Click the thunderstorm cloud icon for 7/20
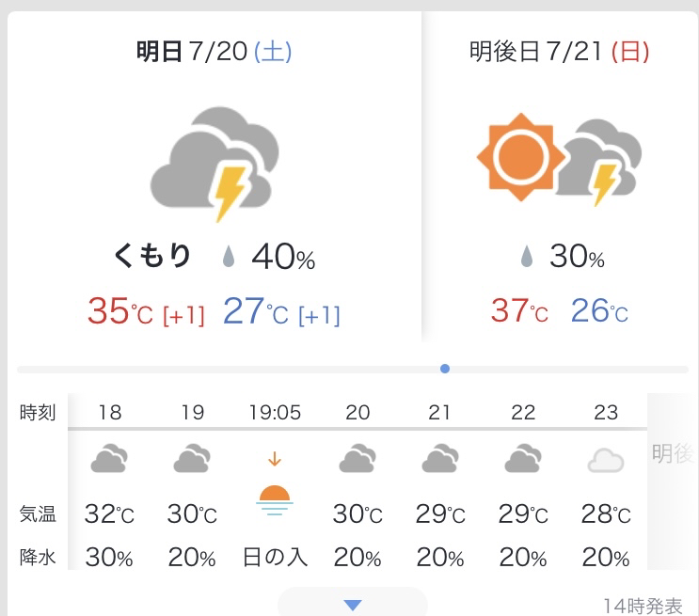This screenshot has height=616, width=699. [214, 164]
